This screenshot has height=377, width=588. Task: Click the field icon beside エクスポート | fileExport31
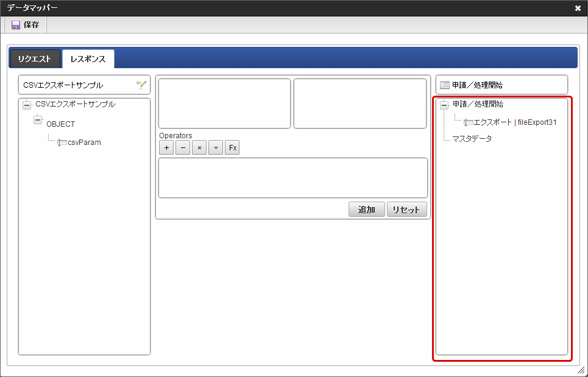tap(468, 122)
